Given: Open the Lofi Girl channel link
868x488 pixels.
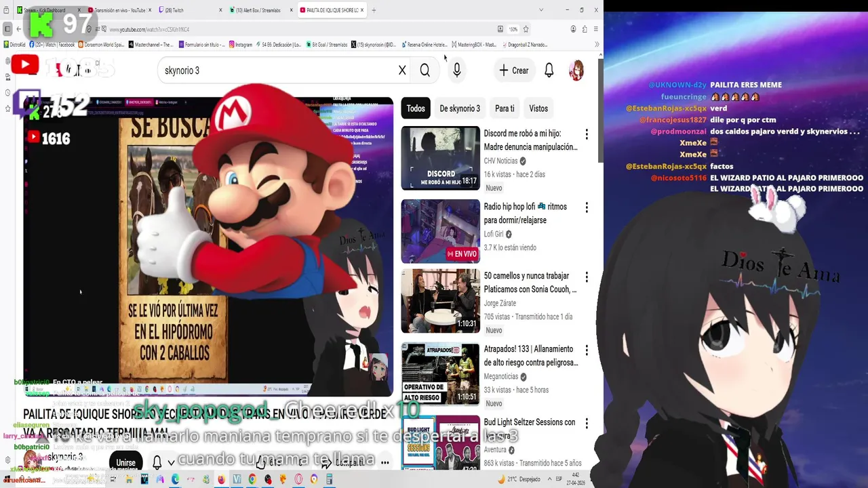Looking at the screenshot, I should 494,234.
